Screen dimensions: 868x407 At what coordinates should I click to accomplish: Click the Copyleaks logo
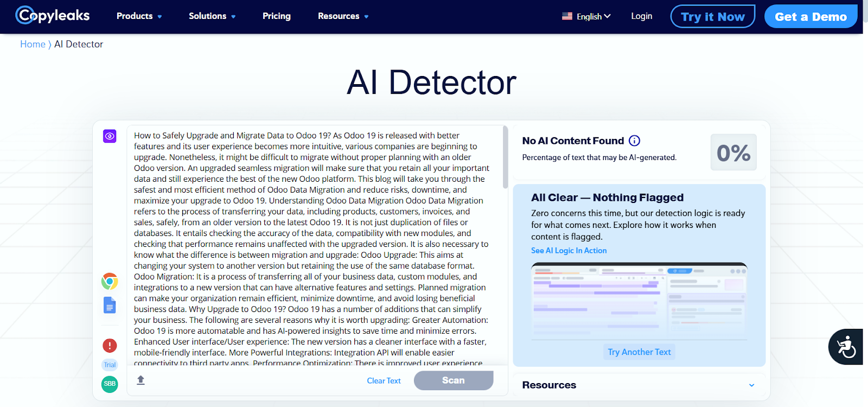pyautogui.click(x=53, y=16)
